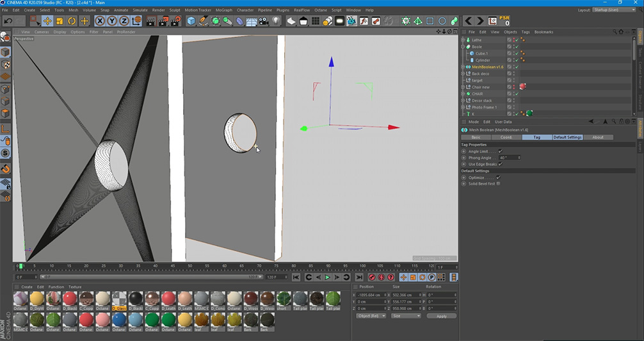Select the Move tool in toolbar
The width and height of the screenshot is (644, 341).
pyautogui.click(x=47, y=21)
